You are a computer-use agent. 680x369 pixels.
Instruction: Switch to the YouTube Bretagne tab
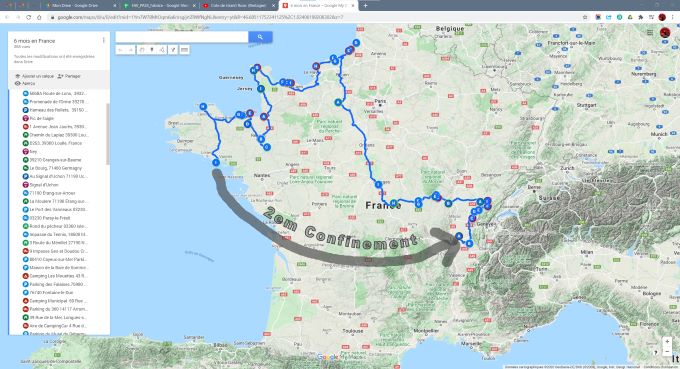pyautogui.click(x=238, y=6)
